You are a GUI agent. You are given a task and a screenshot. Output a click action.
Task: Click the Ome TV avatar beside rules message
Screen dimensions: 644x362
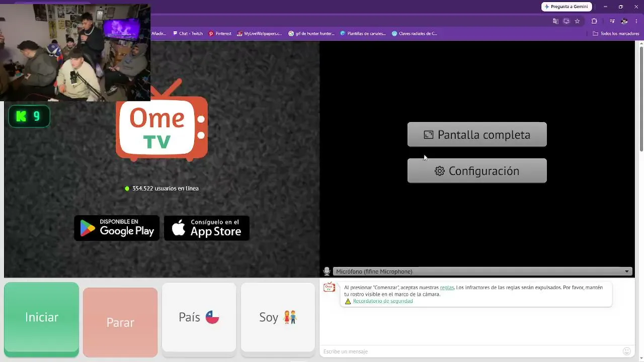click(x=329, y=288)
